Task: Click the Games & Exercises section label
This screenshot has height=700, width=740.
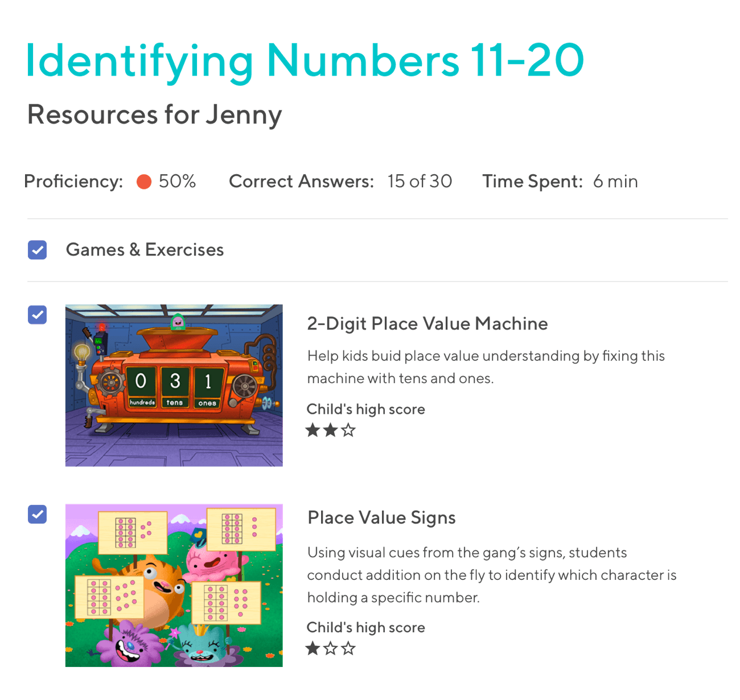Action: [x=145, y=250]
